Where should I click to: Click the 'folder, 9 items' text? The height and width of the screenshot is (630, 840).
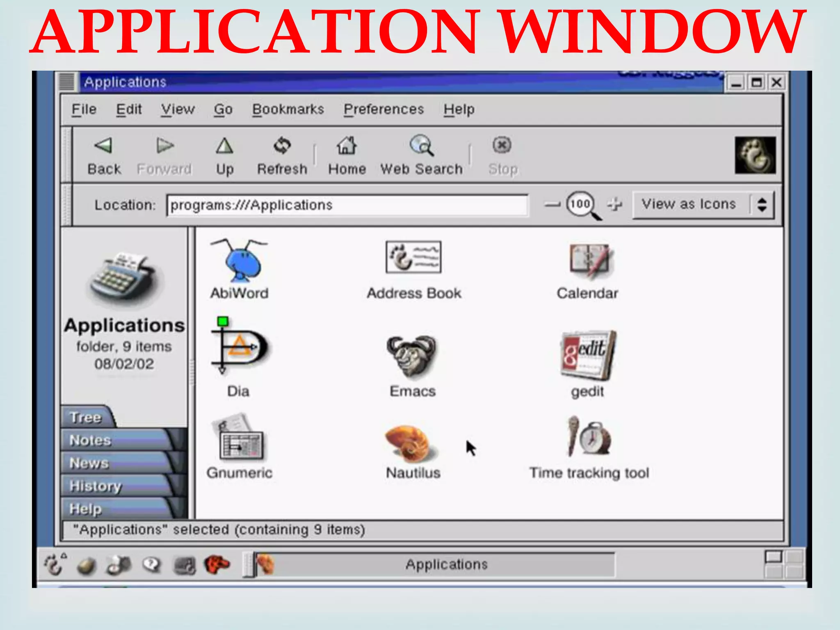pyautogui.click(x=124, y=347)
